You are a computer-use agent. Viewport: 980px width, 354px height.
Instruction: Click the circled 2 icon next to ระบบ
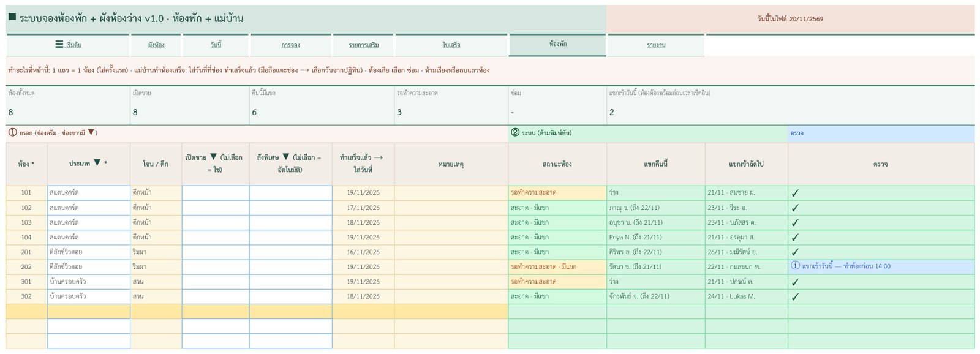pos(515,132)
